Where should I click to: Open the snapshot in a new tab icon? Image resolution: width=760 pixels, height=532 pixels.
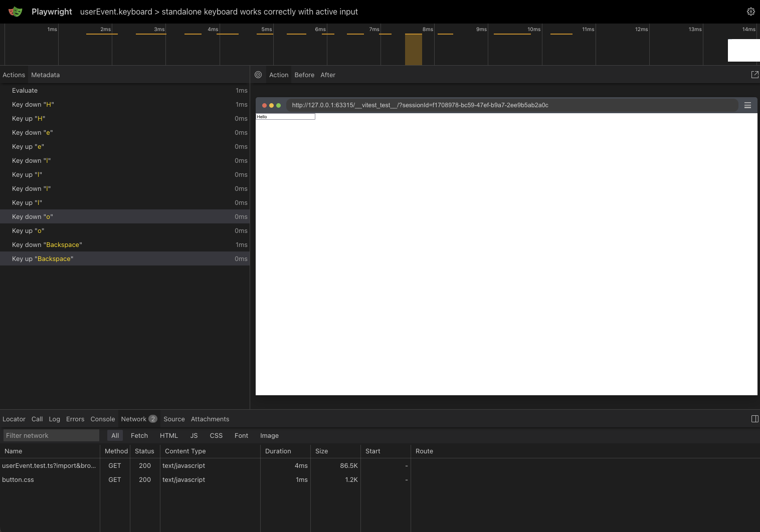[x=754, y=74]
